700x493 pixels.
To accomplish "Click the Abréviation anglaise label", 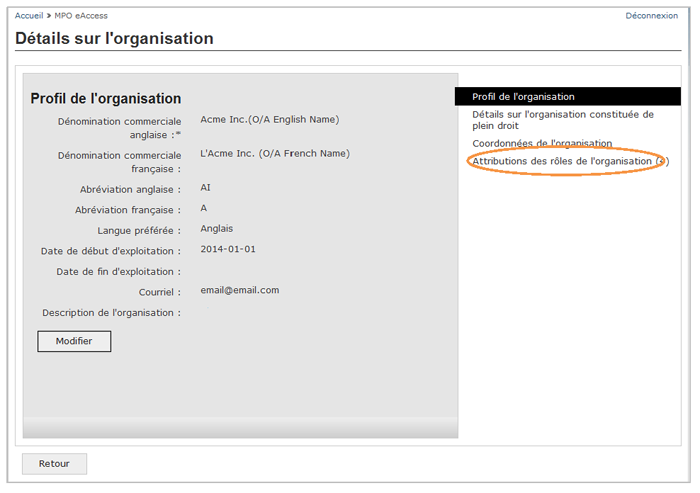I will 130,190.
